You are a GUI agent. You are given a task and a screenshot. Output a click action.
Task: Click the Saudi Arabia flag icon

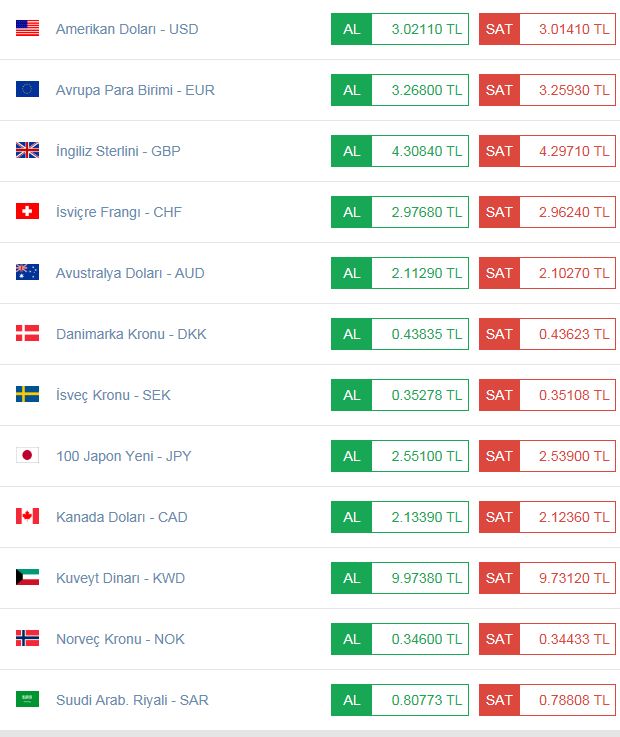click(27, 699)
